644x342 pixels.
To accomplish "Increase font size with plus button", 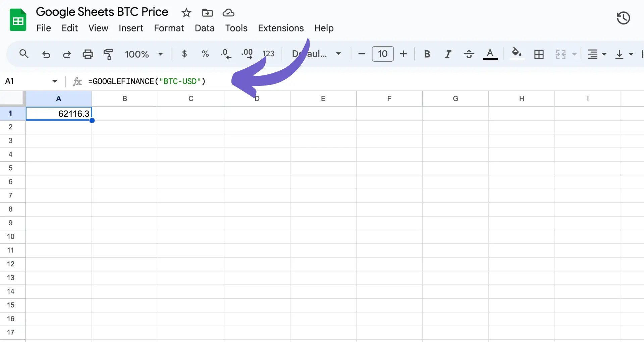I will (x=404, y=54).
